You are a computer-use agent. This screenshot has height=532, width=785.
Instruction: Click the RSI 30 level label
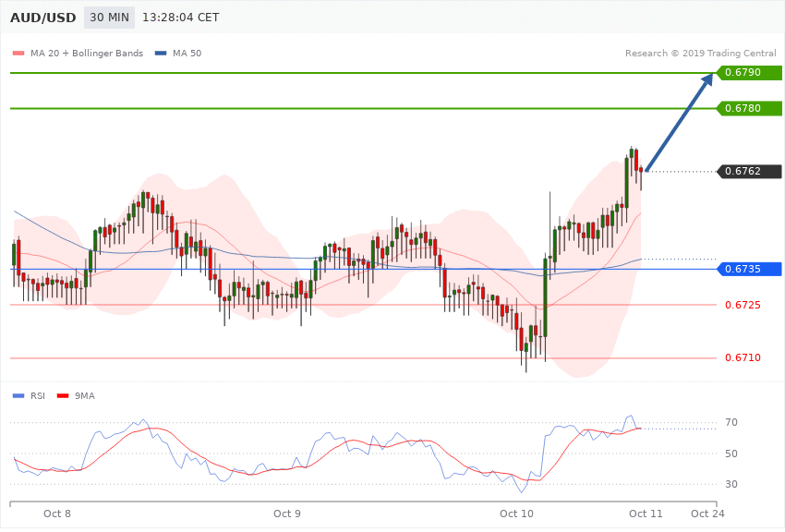pos(731,484)
